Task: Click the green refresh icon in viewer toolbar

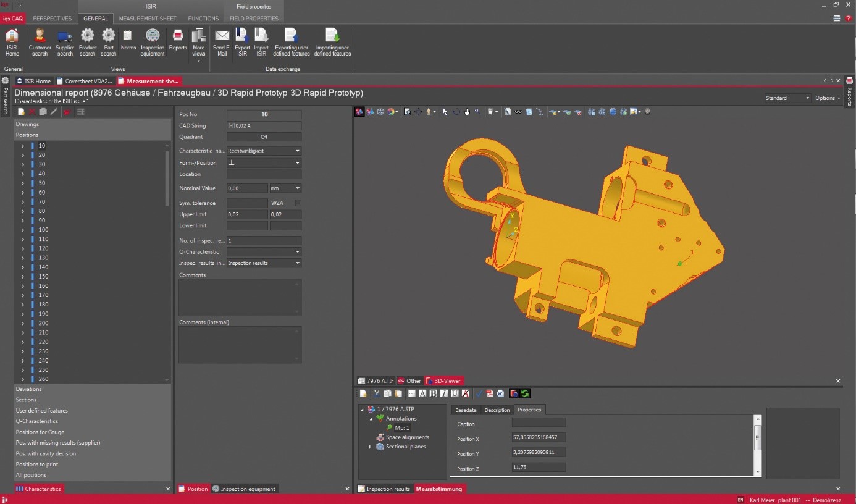Action: (x=525, y=393)
